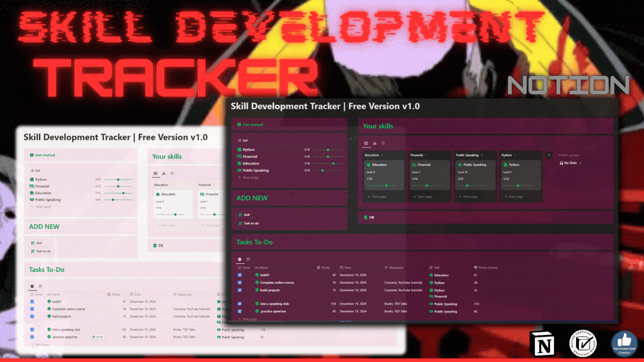The width and height of the screenshot is (644, 362).
Task: Switch to chart view tab in light window
Action: click(164, 173)
